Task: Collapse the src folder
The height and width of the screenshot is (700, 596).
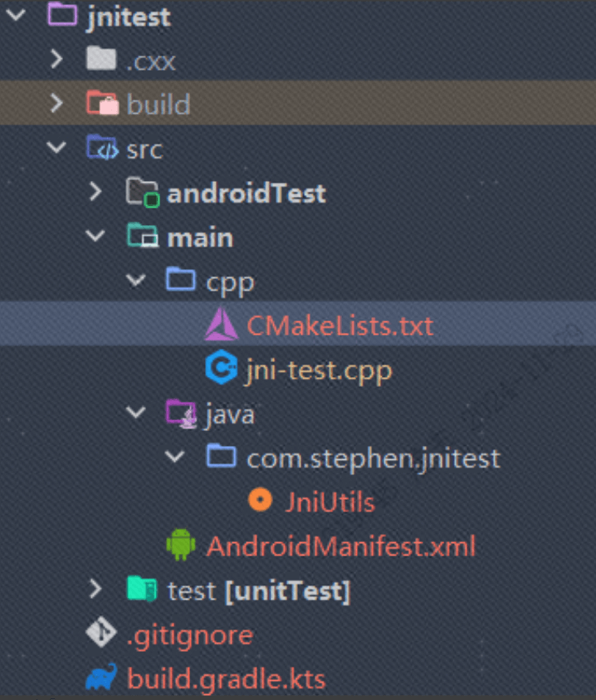Action: point(56,149)
